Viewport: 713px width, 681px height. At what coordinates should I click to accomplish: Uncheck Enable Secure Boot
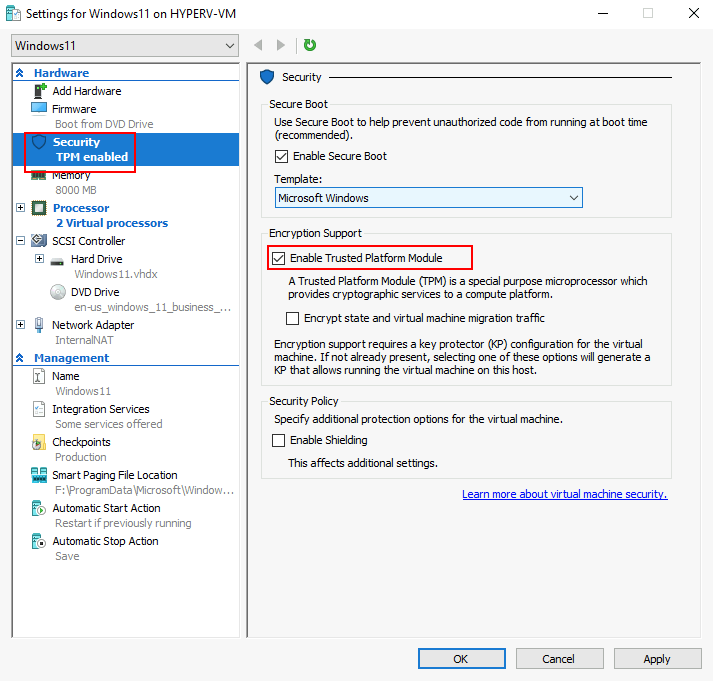pos(281,156)
